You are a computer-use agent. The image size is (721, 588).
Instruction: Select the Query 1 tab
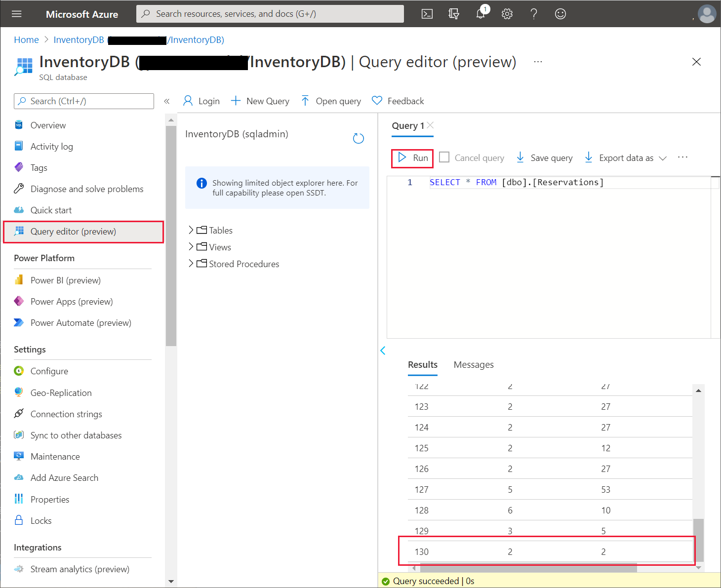pyautogui.click(x=408, y=126)
